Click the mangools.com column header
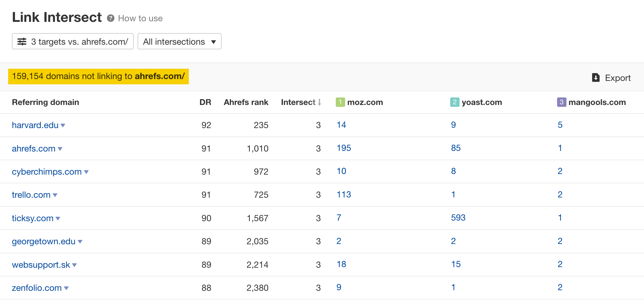The width and height of the screenshot is (644, 303). (x=597, y=102)
